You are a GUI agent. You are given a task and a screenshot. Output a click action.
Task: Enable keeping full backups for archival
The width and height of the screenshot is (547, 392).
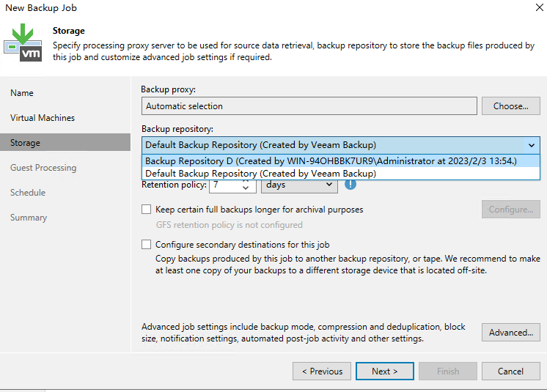click(x=146, y=209)
